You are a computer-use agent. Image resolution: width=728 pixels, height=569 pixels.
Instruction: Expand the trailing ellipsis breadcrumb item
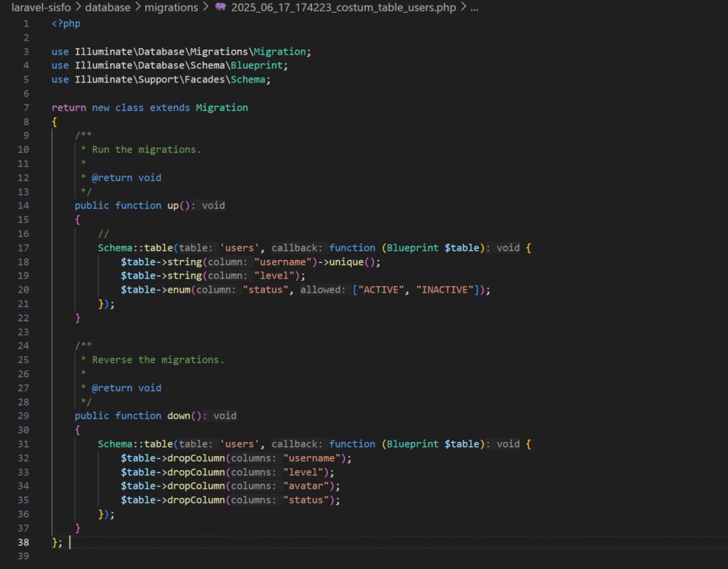coord(474,8)
